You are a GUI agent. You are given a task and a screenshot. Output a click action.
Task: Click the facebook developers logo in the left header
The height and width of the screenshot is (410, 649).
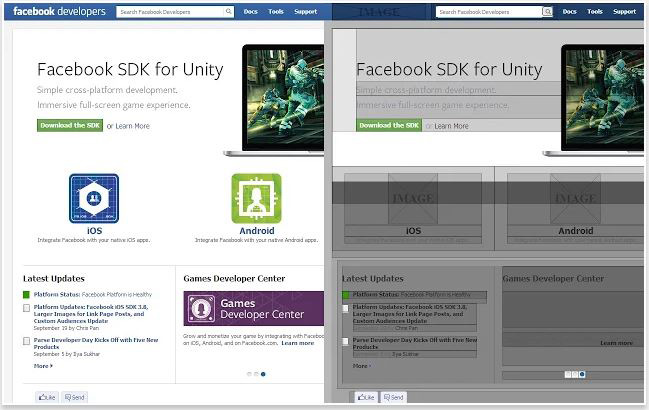[x=56, y=12]
